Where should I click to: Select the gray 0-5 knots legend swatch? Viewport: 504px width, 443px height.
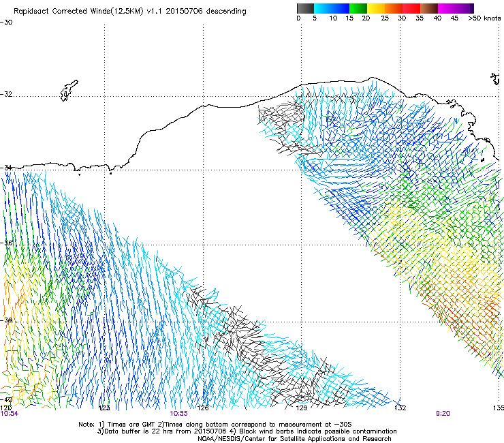click(x=305, y=8)
